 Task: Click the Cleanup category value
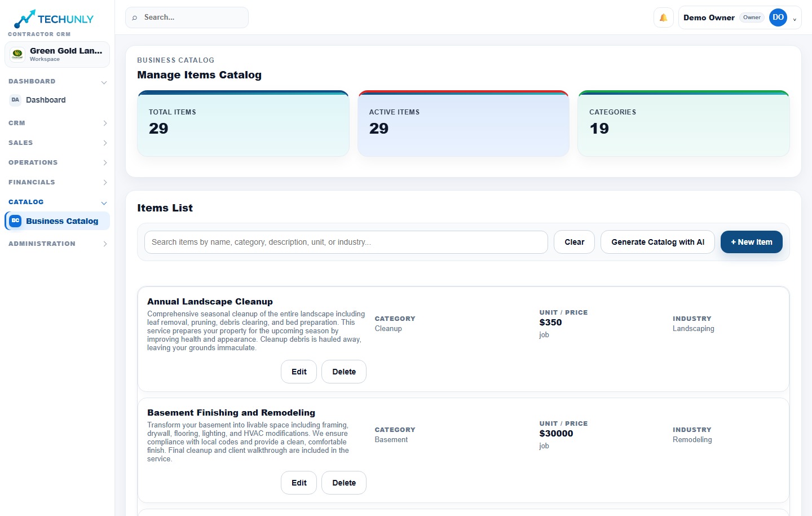click(x=388, y=329)
